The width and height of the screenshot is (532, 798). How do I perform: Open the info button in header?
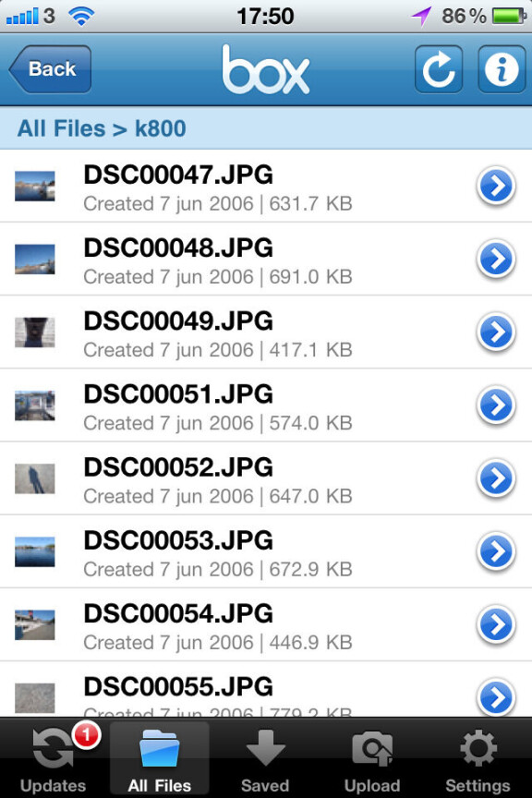click(502, 69)
